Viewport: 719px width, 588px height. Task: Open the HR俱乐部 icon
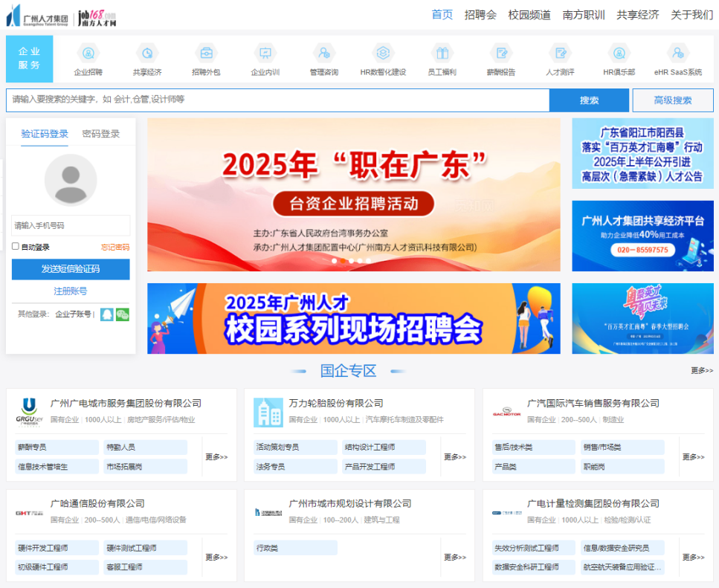(x=619, y=54)
